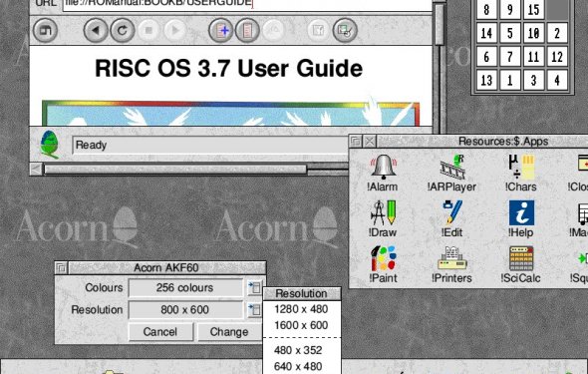
Task: Open the !Alarm application icon
Action: [383, 173]
